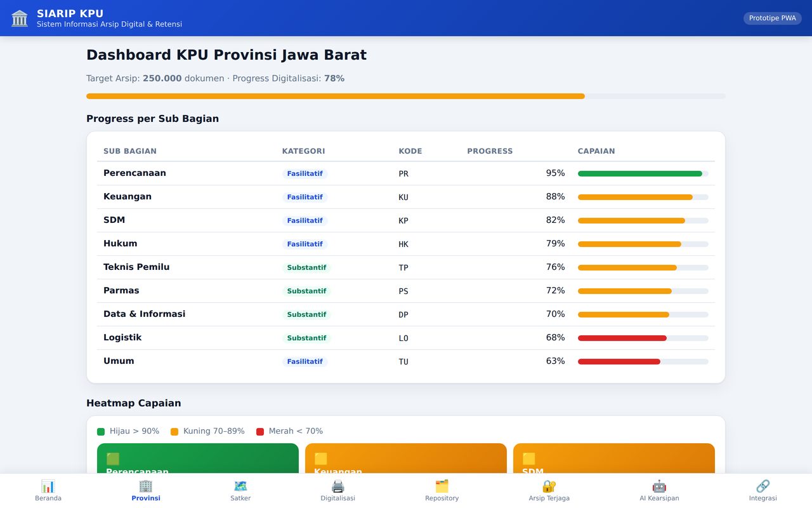812x508 pixels.
Task: Go to Arsip Terjaga label in navigation
Action: (549, 498)
